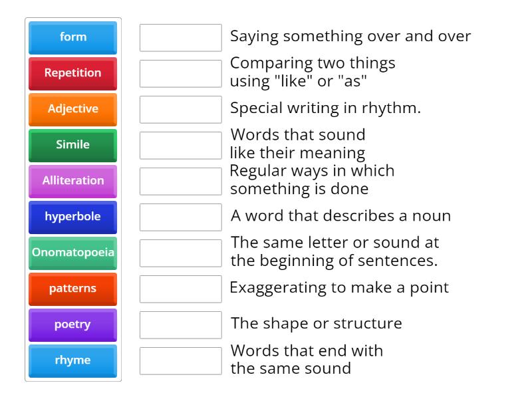Select the "Repetition" word tile

pos(72,73)
